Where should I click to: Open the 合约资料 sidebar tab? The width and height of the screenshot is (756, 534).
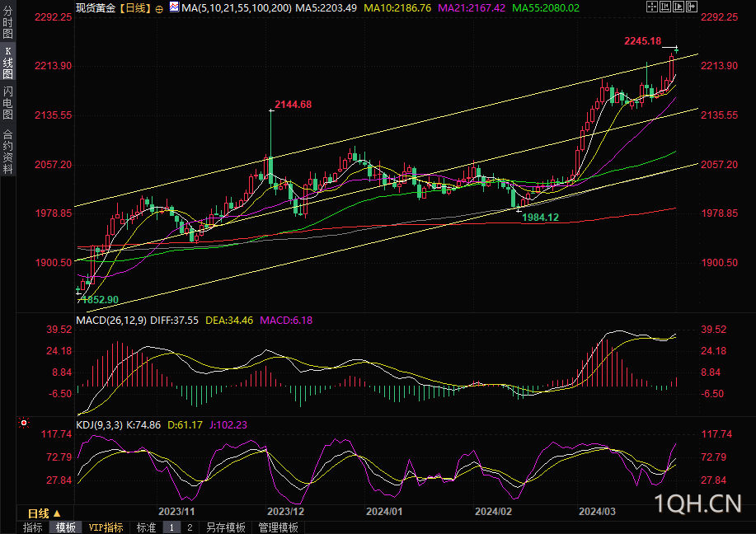pyautogui.click(x=7, y=151)
